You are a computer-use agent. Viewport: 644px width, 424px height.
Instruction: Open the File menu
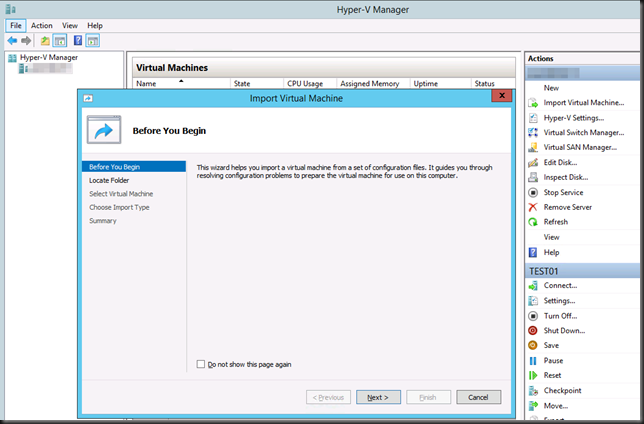(x=16, y=25)
